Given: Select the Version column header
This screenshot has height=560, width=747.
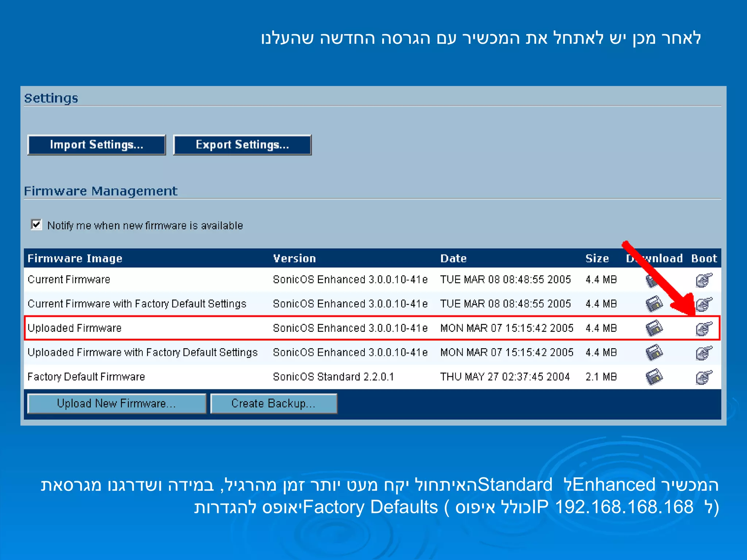Looking at the screenshot, I should (294, 258).
